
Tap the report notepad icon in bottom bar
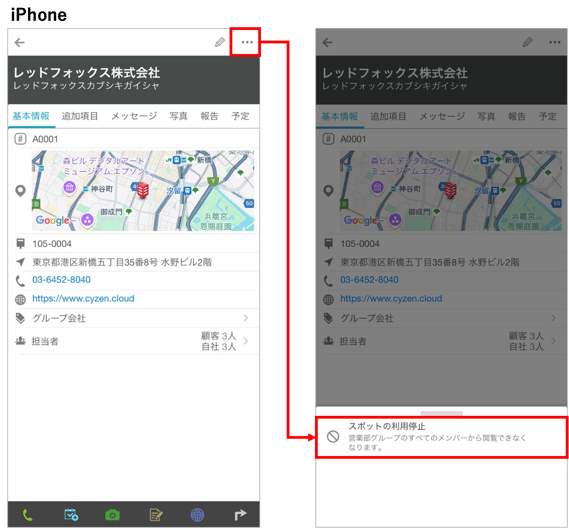pyautogui.click(x=156, y=515)
